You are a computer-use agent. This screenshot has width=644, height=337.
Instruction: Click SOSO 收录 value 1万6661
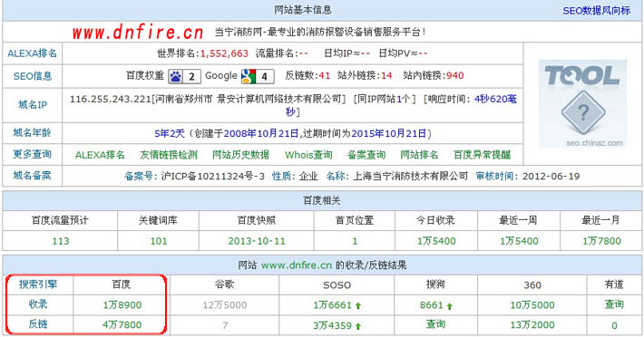[x=332, y=305]
